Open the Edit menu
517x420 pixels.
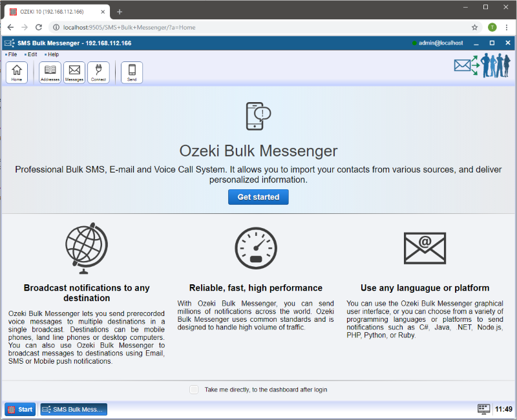pos(32,54)
